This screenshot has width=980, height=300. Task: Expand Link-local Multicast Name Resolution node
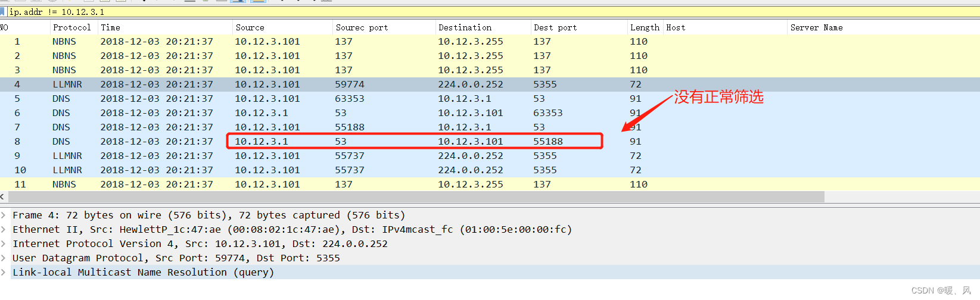(x=4, y=272)
